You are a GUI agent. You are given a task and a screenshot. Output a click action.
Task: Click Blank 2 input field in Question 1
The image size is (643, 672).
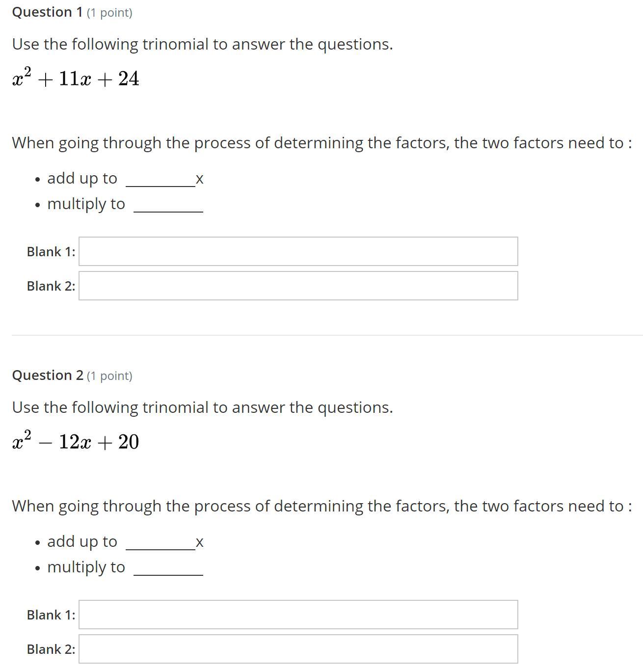[x=298, y=286]
